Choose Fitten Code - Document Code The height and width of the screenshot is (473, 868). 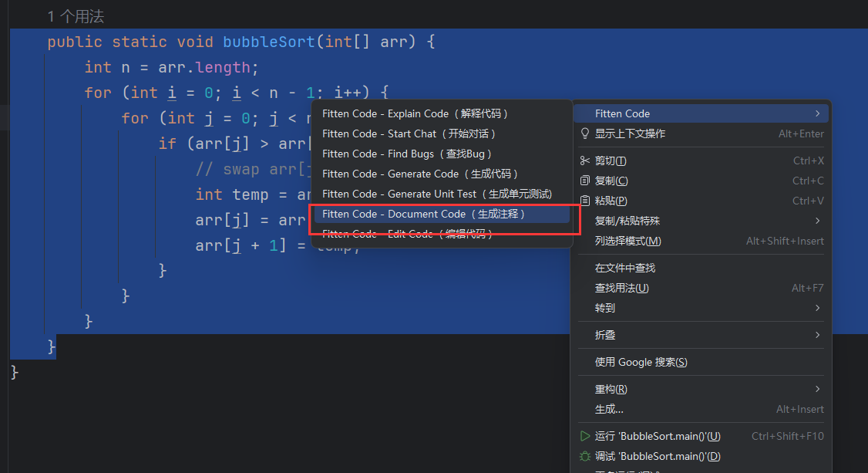coord(442,214)
